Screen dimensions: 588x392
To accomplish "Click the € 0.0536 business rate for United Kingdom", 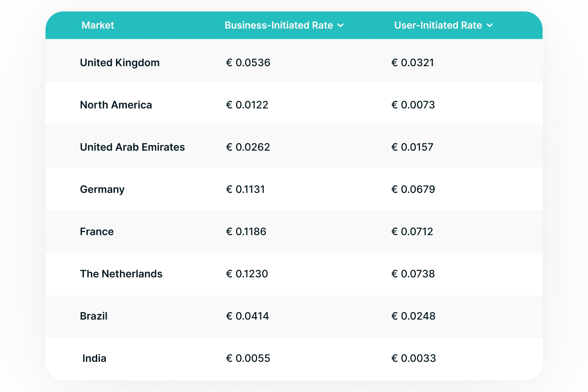I will pos(248,62).
